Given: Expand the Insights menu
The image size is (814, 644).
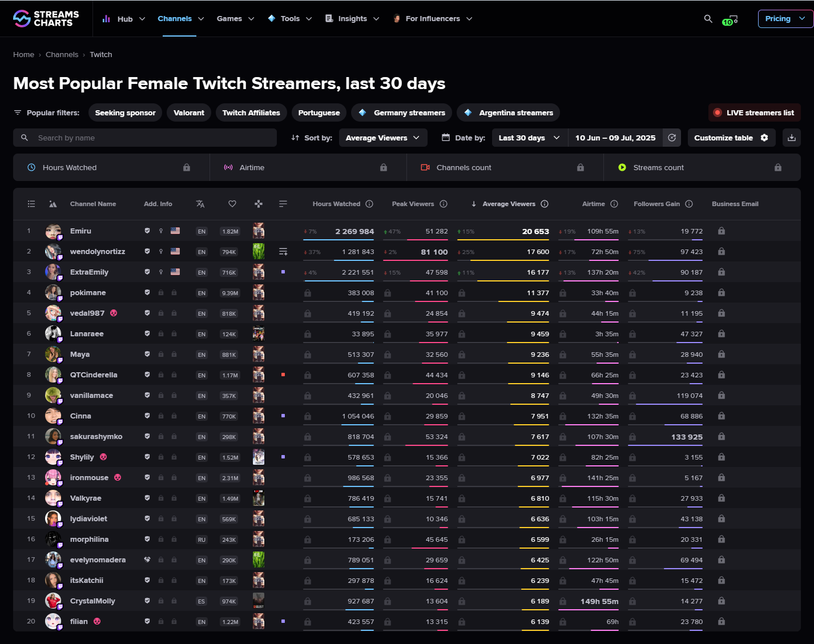Looking at the screenshot, I should pos(352,19).
